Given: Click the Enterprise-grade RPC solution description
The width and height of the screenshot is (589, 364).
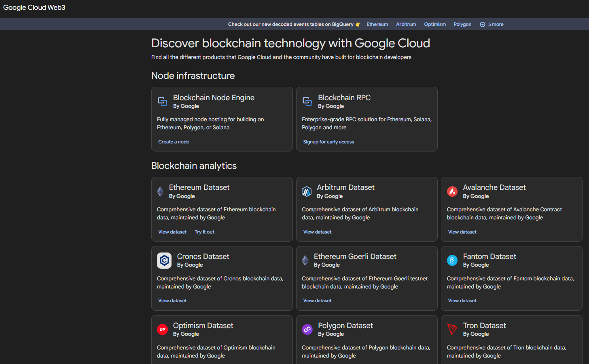Looking at the screenshot, I should (x=367, y=123).
